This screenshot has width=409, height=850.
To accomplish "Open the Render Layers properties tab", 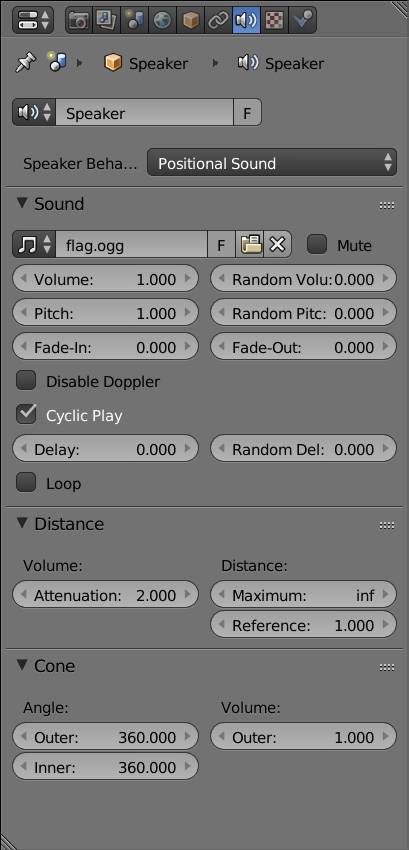I will point(107,21).
